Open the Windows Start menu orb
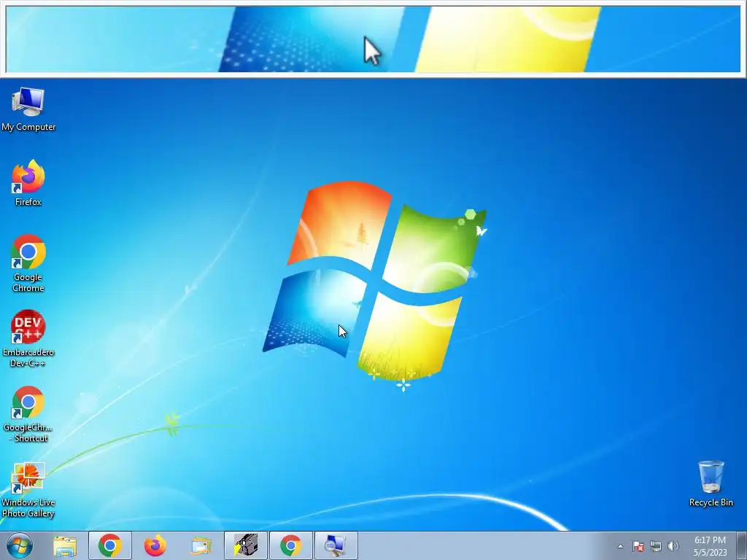Screen dimensions: 747x560 pos(20,545)
